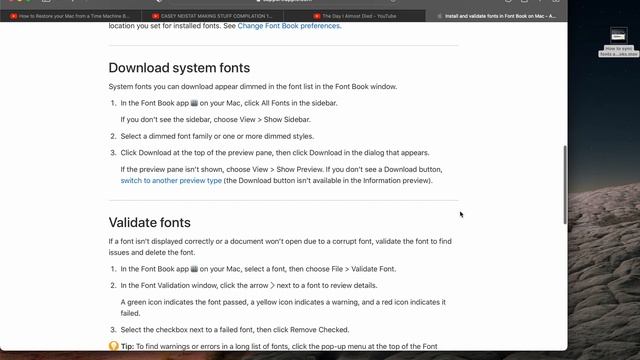Click the 'If a font isn't displayed correctly' paragraph
Image resolution: width=640 pixels, height=360 pixels.
280,247
